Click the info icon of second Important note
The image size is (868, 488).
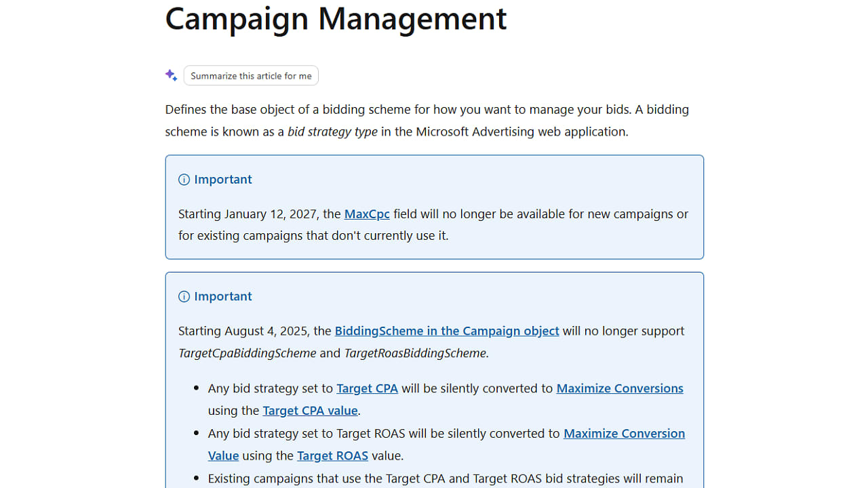coord(184,297)
